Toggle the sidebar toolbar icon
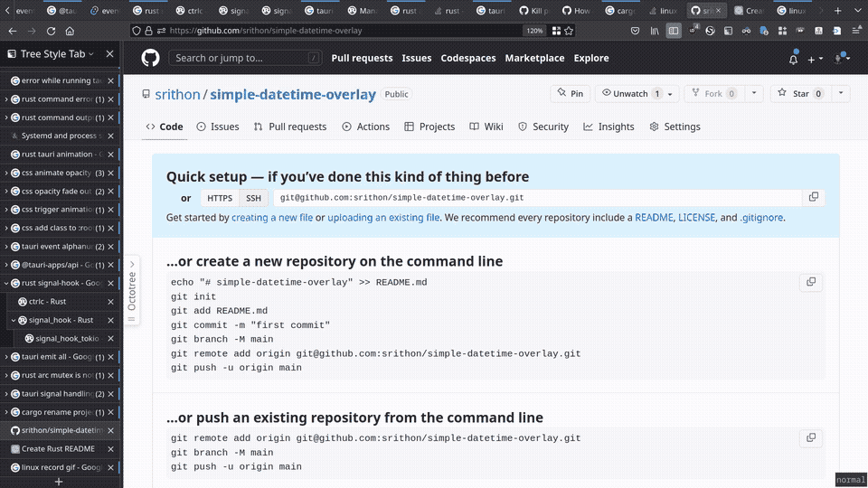The image size is (868, 488). (x=673, y=31)
